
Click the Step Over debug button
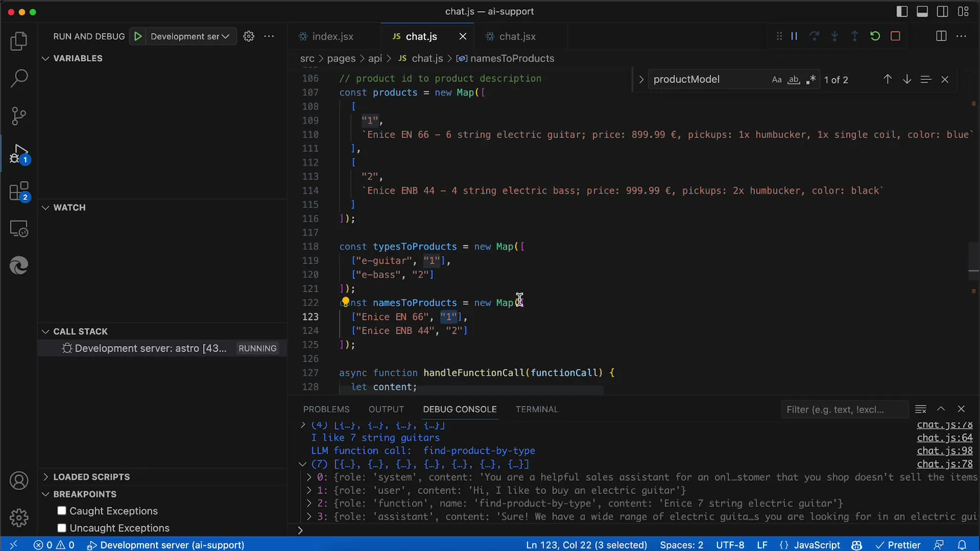click(x=814, y=36)
